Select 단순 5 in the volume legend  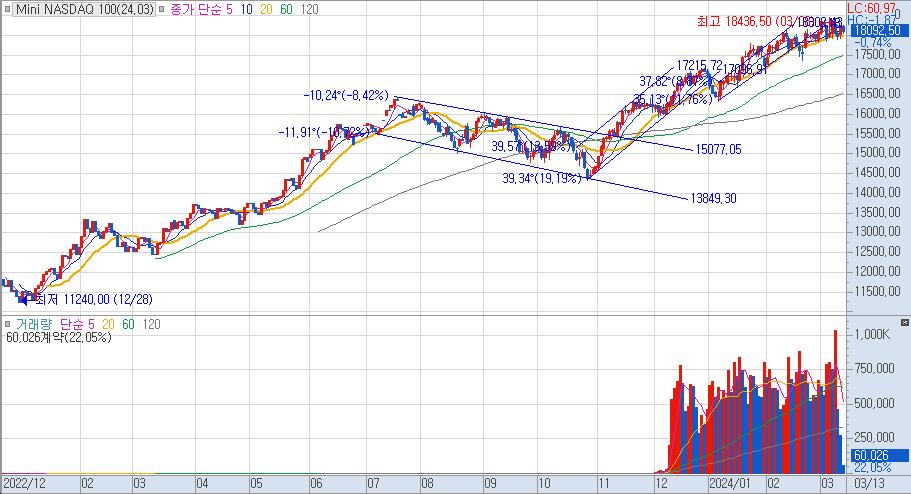[77, 324]
